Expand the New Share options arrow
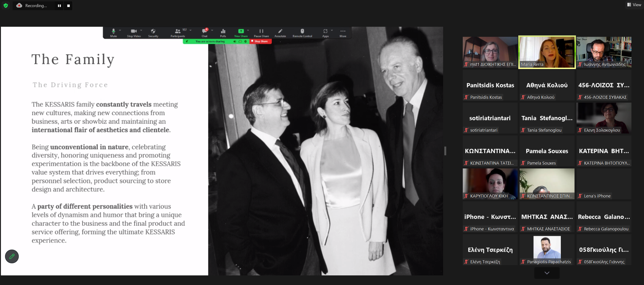 point(248,30)
